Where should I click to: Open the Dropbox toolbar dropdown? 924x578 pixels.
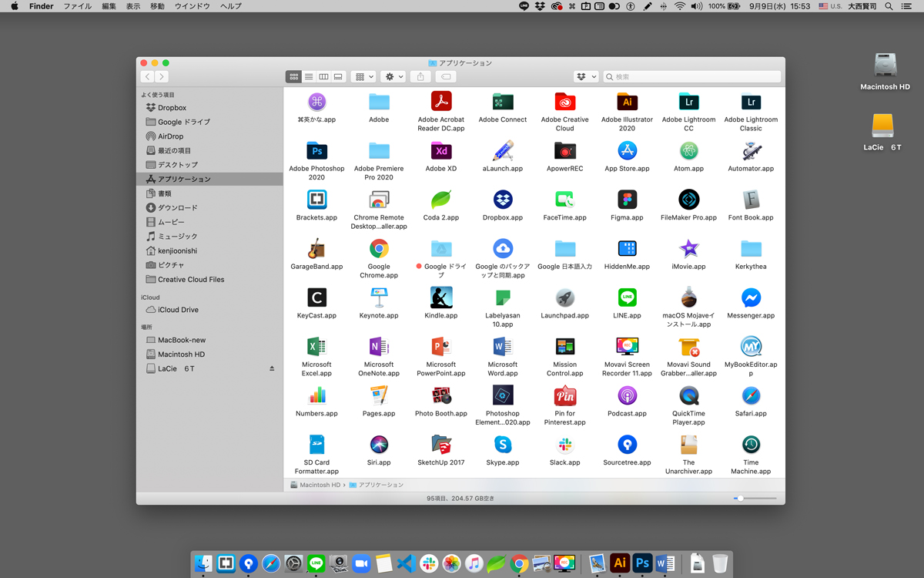[x=586, y=76]
